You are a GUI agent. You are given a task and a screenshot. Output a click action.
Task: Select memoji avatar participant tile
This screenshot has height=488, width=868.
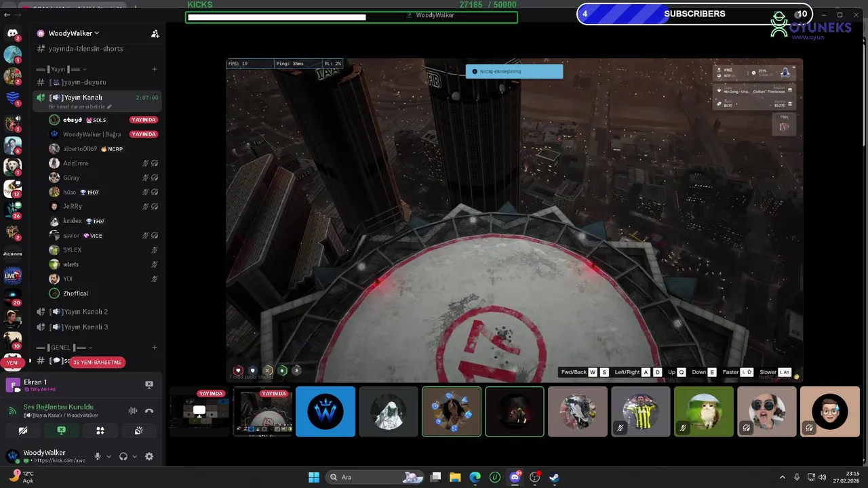(x=830, y=411)
